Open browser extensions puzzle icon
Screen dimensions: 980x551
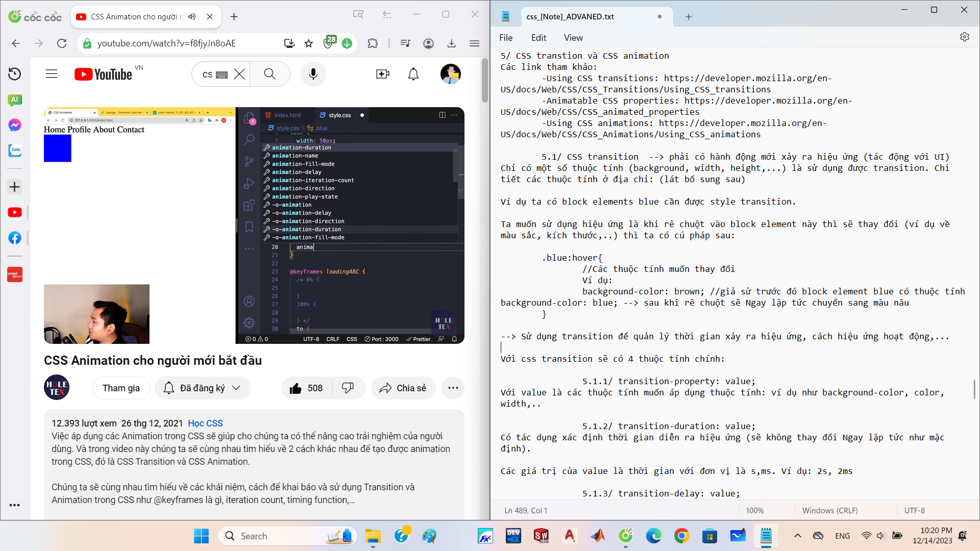click(x=373, y=43)
